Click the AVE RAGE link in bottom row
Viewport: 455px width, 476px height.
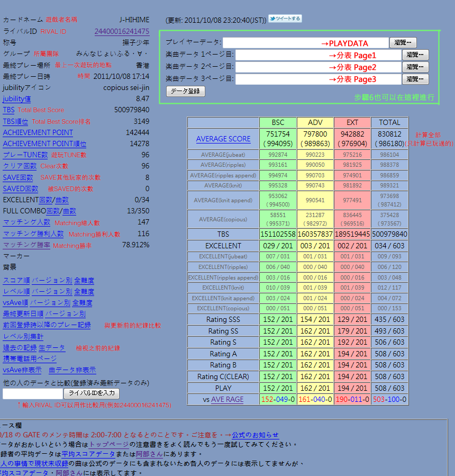click(x=227, y=400)
